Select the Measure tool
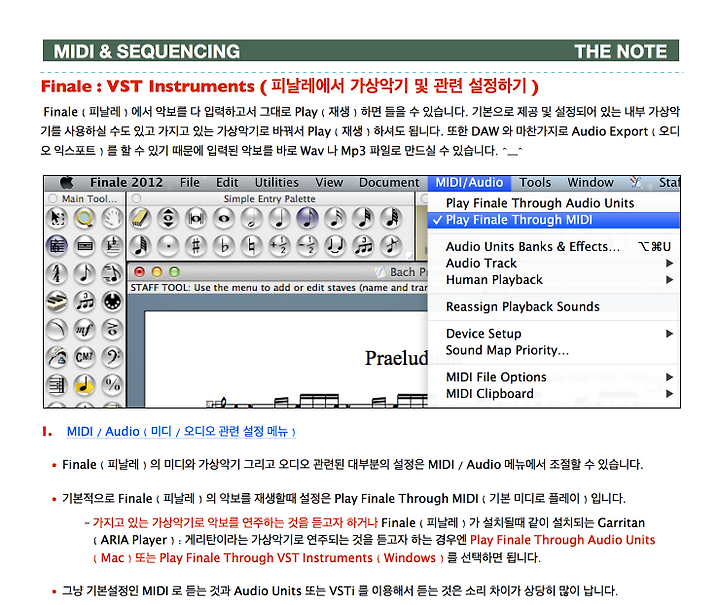The image size is (720, 605). (85, 246)
